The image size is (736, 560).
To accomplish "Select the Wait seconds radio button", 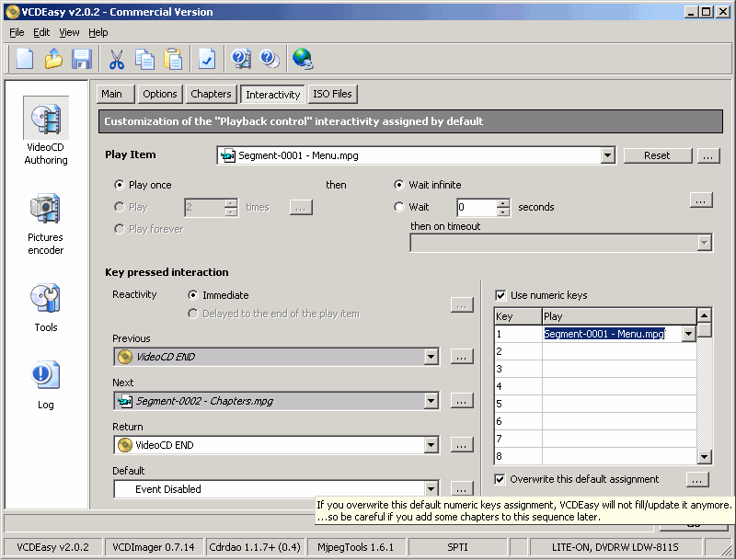I will coord(399,208).
